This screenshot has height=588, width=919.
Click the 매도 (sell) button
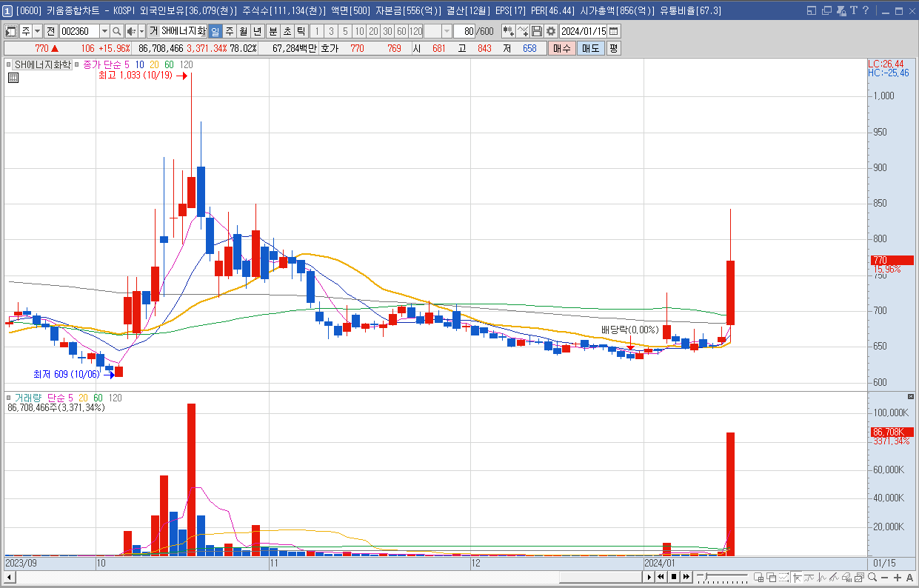pos(590,48)
